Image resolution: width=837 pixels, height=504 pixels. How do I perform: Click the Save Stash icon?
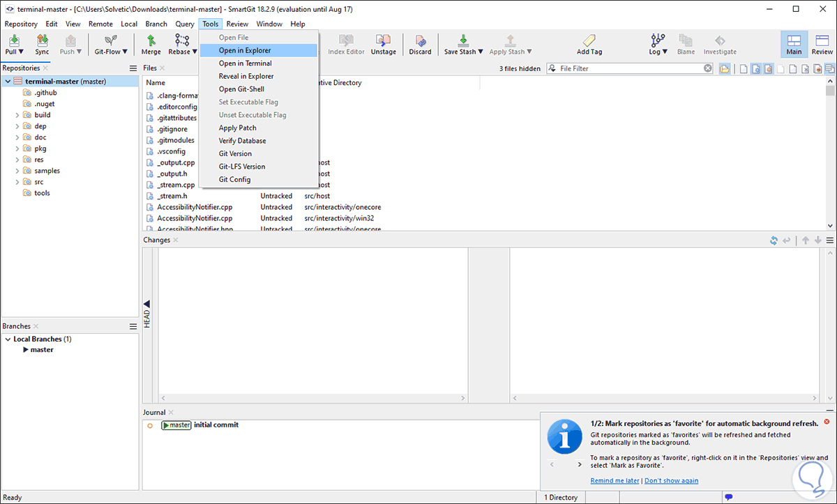point(463,40)
